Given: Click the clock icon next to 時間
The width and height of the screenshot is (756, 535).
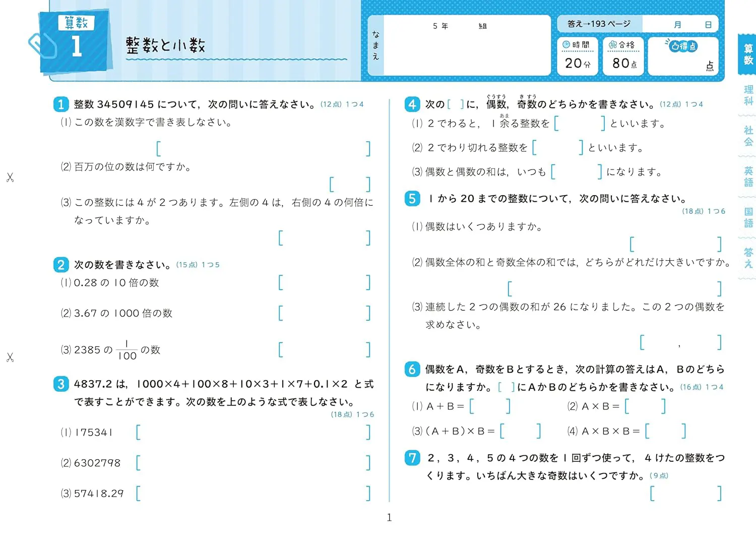Looking at the screenshot, I should (566, 45).
